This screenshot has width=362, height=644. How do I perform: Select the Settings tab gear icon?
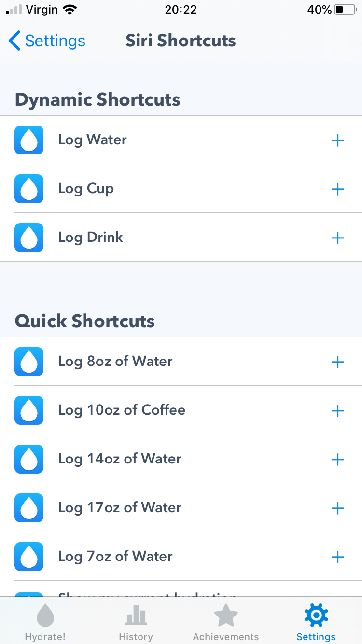click(x=316, y=616)
